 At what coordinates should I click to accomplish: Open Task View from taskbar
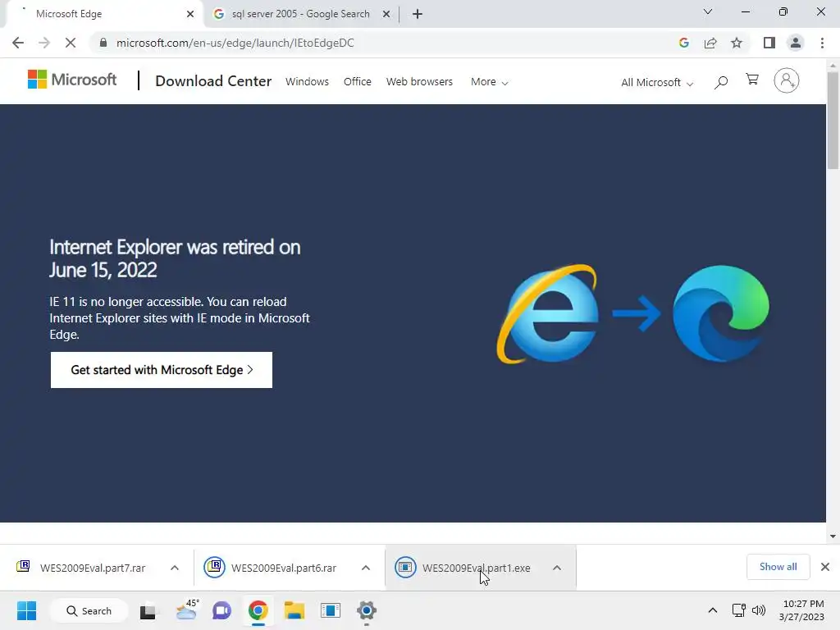pyautogui.click(x=148, y=611)
